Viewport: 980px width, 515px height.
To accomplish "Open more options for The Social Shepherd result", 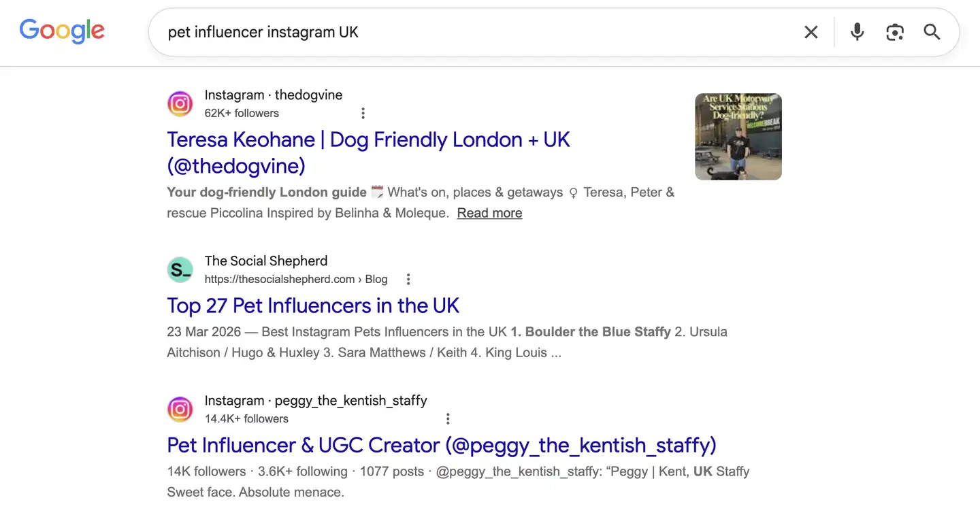I will (408, 279).
